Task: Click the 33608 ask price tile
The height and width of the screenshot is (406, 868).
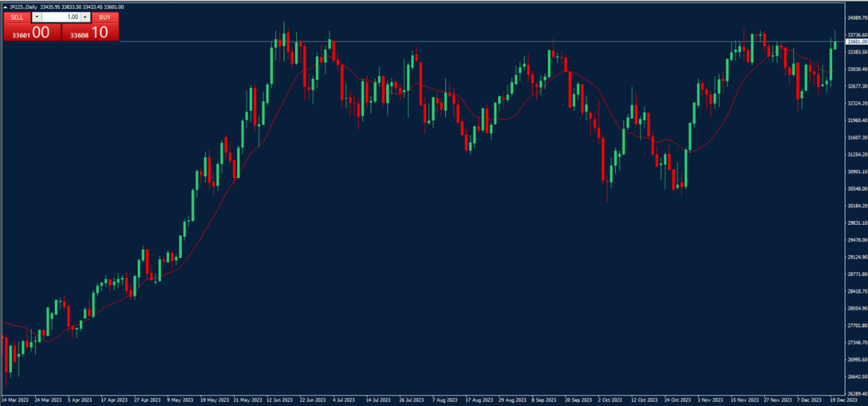Action: (x=90, y=33)
